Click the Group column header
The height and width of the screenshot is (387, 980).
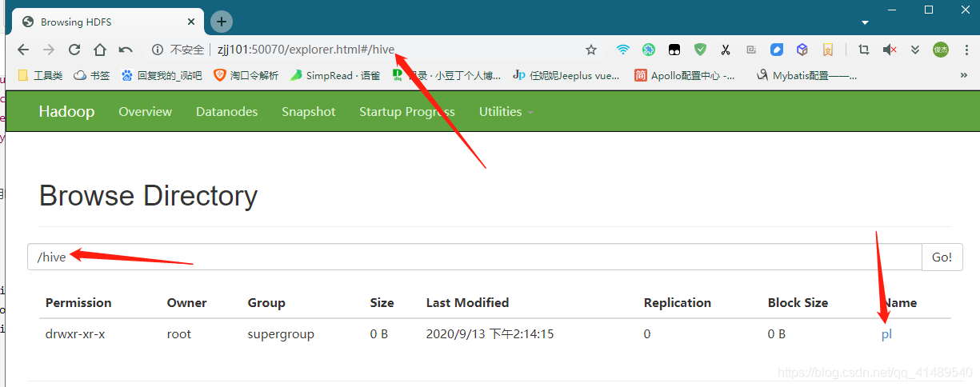(266, 303)
